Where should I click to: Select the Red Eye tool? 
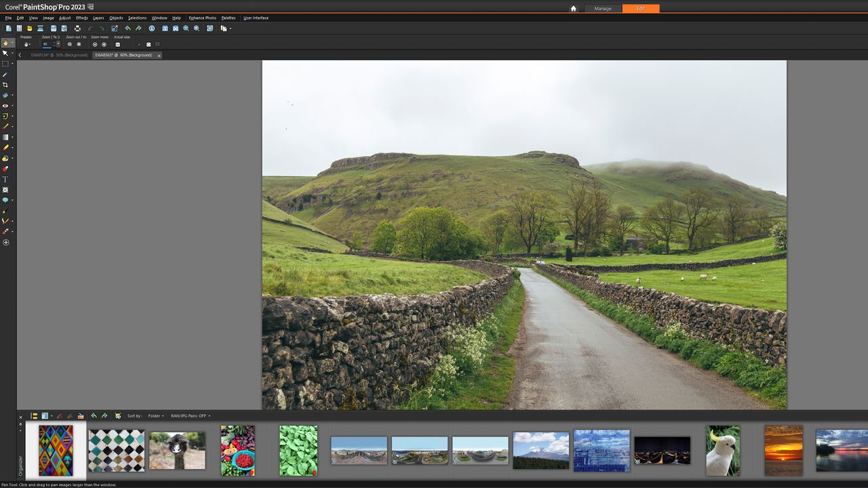(x=5, y=106)
